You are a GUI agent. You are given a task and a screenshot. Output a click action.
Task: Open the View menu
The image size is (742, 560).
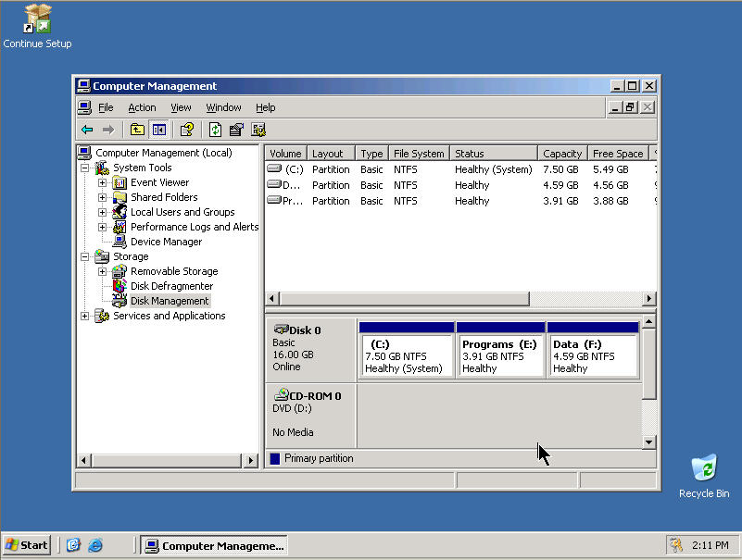click(x=181, y=108)
